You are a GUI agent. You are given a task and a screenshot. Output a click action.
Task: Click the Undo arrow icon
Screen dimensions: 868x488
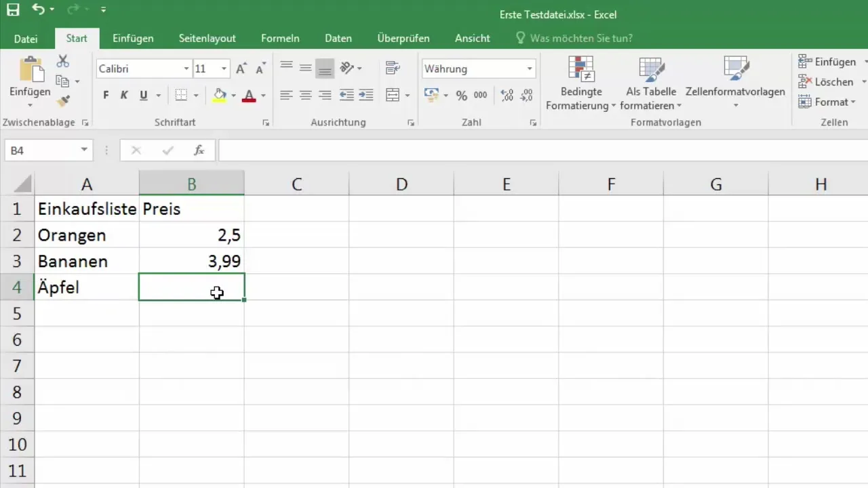click(38, 10)
